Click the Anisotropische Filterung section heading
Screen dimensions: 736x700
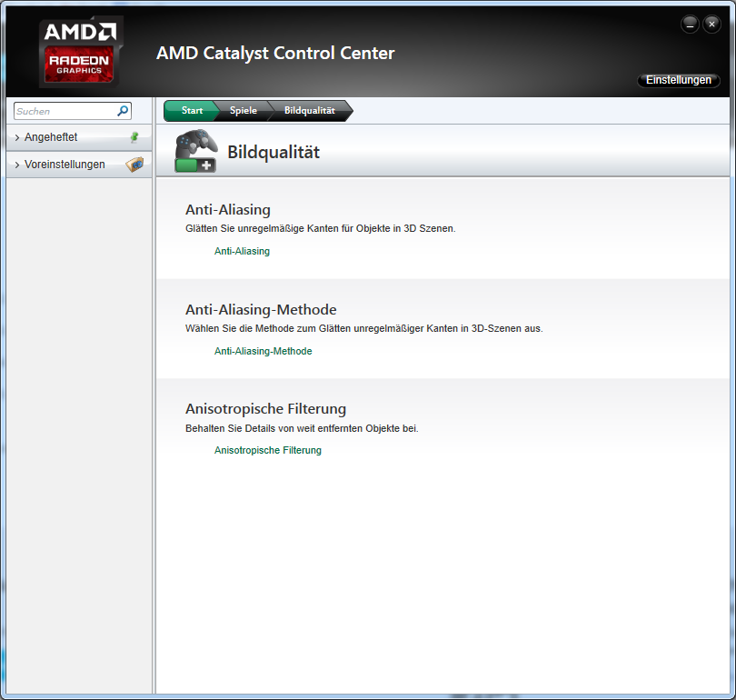(x=265, y=408)
